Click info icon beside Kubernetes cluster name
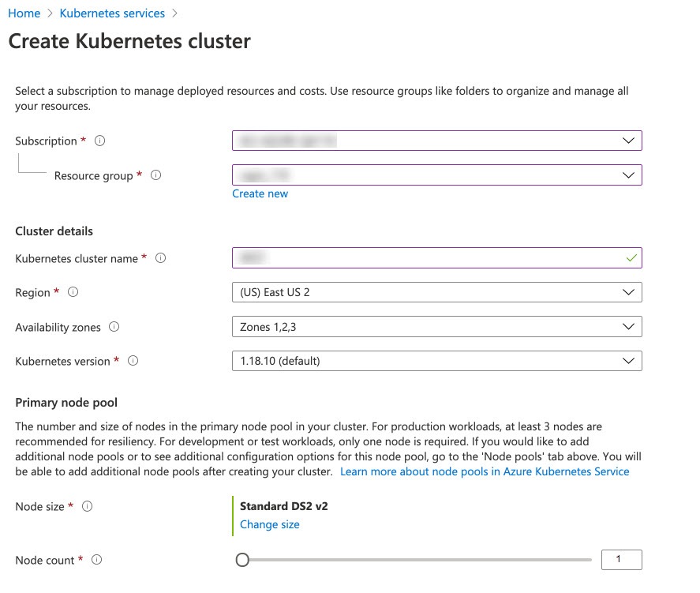Screen dimensions: 700x593 (161, 258)
